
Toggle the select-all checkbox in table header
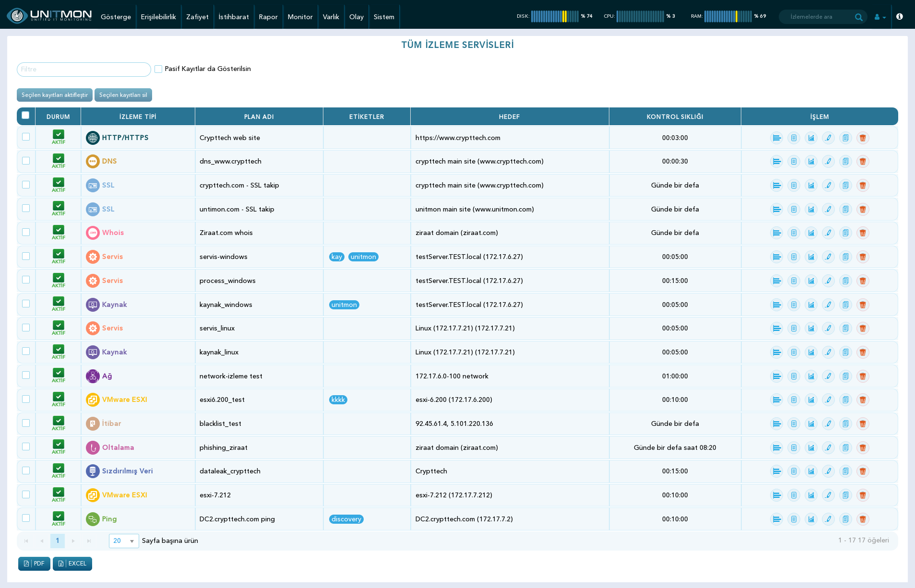[25, 115]
